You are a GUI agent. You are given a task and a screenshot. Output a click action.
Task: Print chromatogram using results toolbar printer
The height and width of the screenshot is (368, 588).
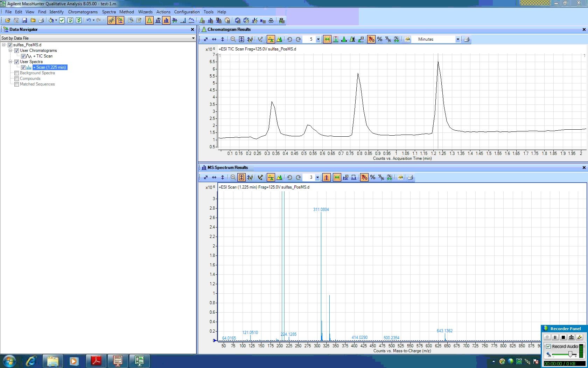point(467,39)
